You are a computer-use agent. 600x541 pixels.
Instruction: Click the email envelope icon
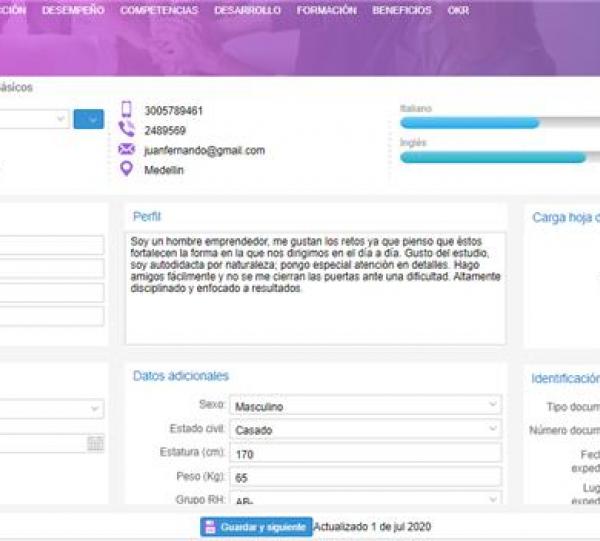(126, 150)
